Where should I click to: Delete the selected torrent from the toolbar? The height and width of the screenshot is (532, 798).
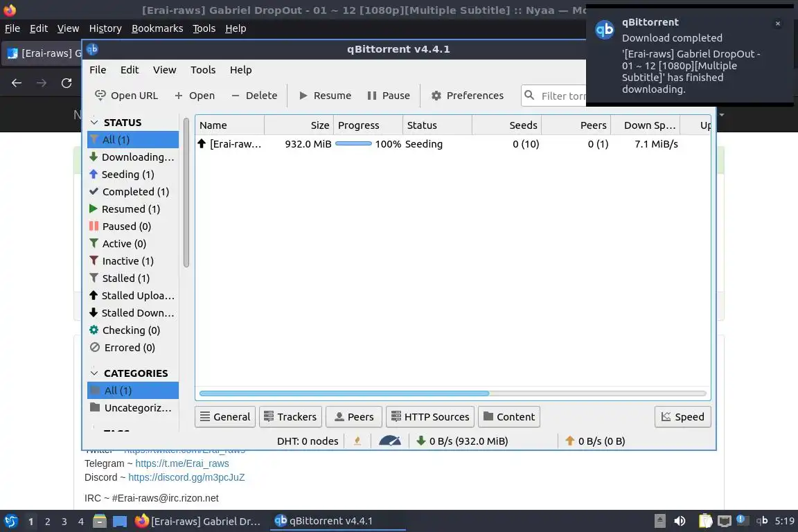click(x=254, y=95)
